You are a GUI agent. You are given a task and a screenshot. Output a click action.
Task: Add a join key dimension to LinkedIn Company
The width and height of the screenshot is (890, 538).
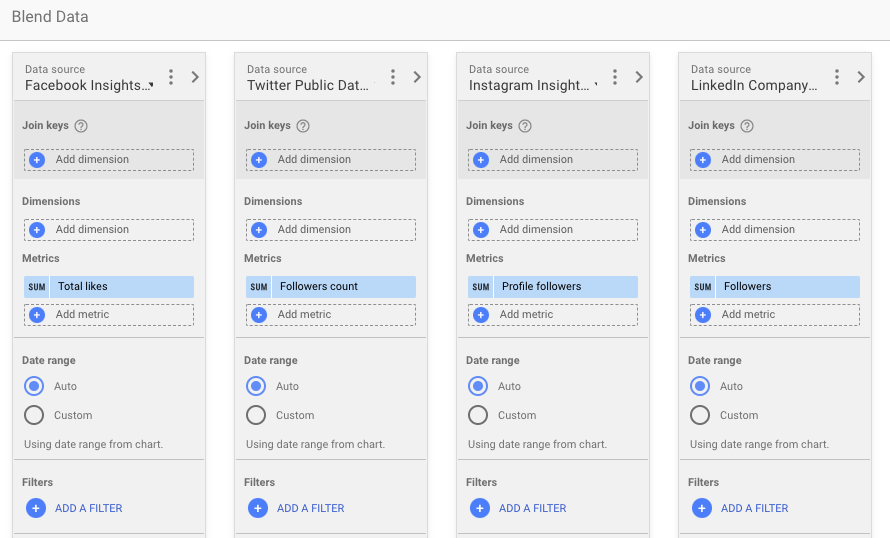775,160
